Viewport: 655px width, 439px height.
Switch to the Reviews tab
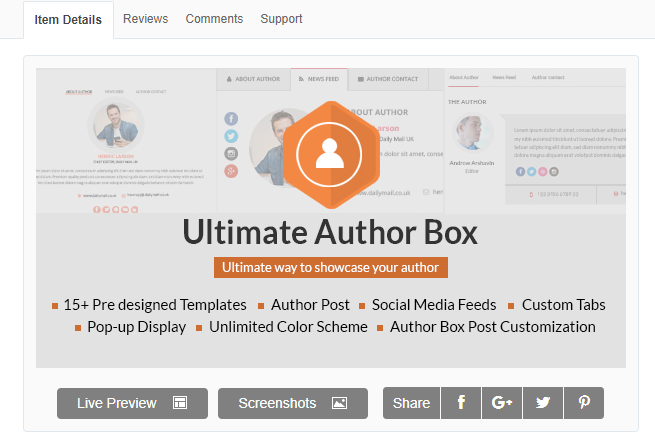pyautogui.click(x=145, y=19)
